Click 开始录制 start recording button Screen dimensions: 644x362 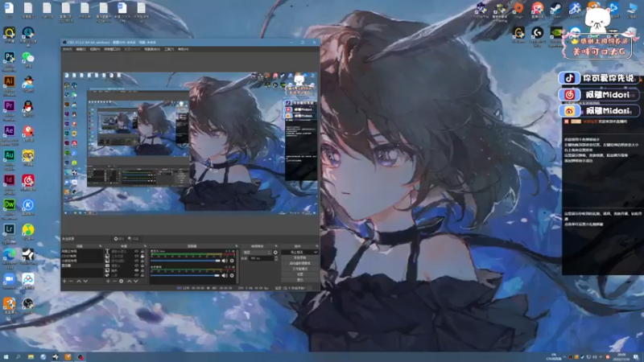point(299,257)
